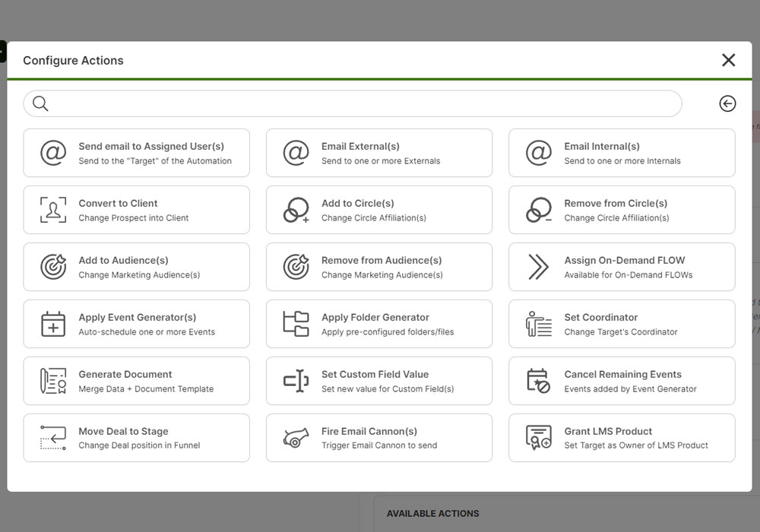Image resolution: width=760 pixels, height=532 pixels.
Task: Close the Configure Actions dialog
Action: tap(729, 60)
